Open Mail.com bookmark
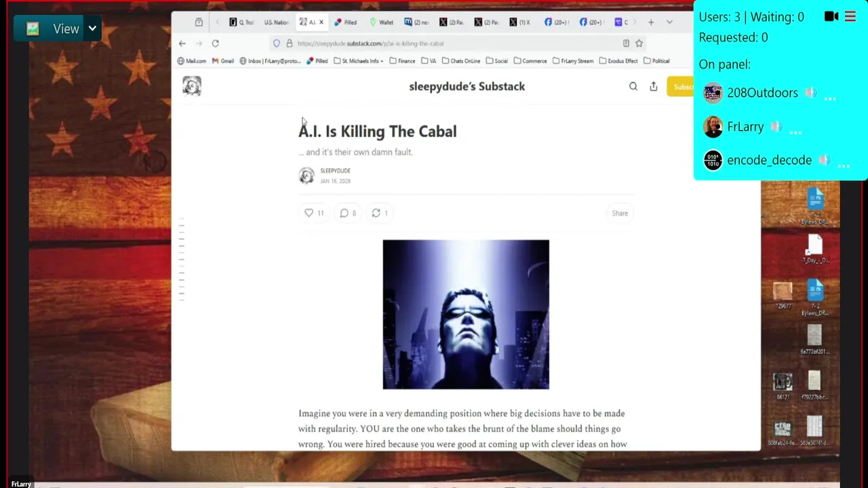The width and height of the screenshot is (868, 488). [x=192, y=61]
